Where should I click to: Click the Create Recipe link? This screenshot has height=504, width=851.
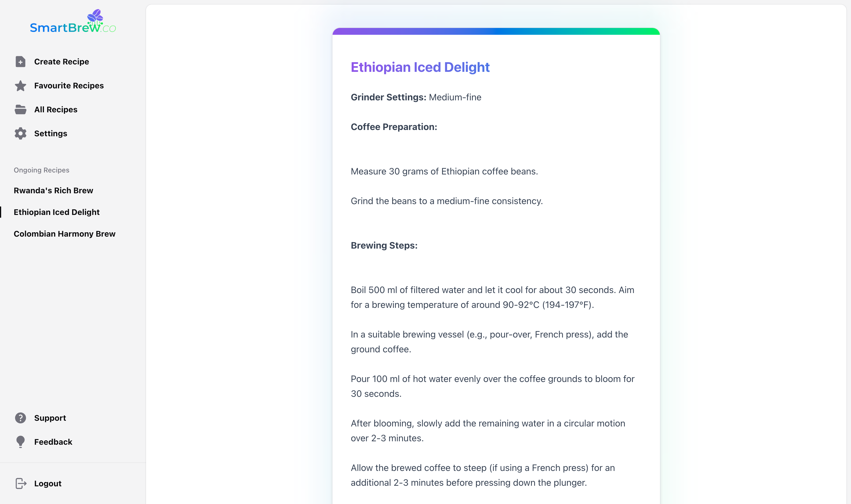62,62
